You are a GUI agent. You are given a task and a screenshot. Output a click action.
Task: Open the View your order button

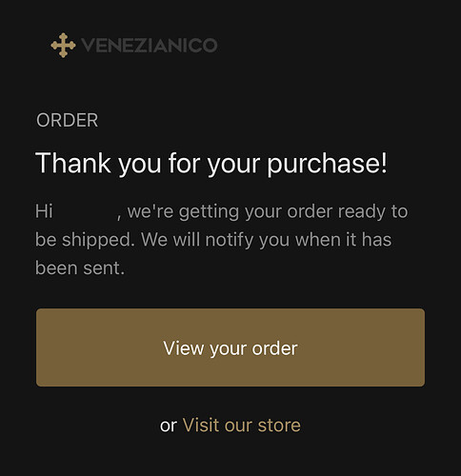click(x=230, y=347)
